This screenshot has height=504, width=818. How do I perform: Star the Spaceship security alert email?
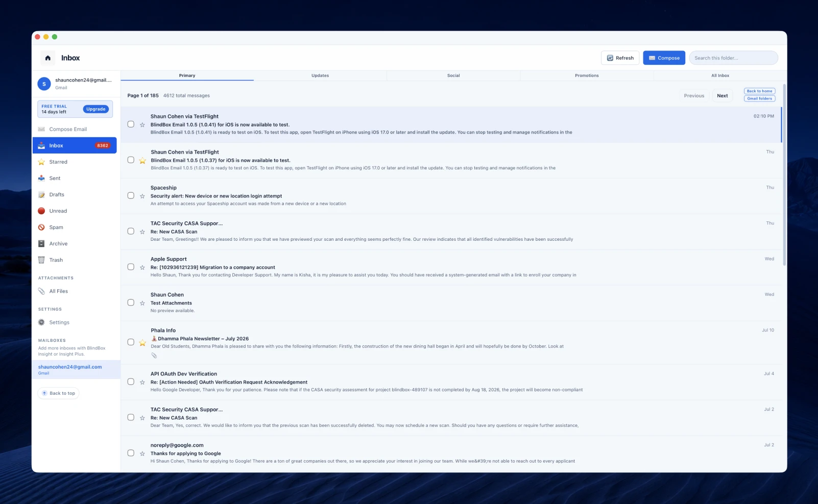pos(142,196)
